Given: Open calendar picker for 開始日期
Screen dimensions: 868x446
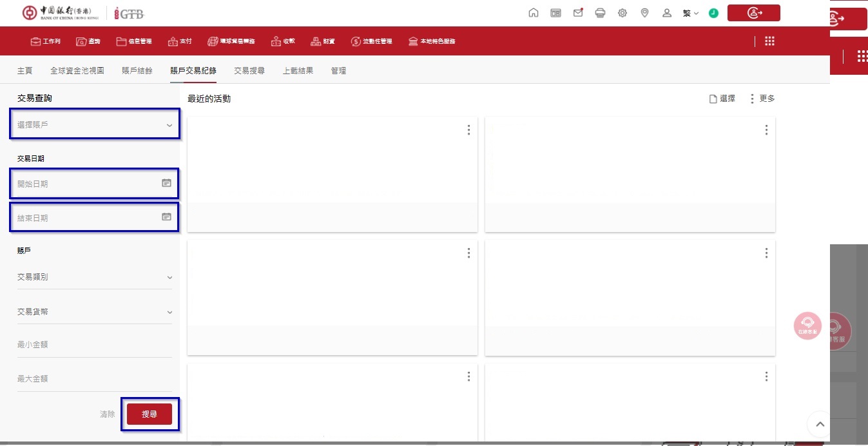Looking at the screenshot, I should [x=166, y=183].
